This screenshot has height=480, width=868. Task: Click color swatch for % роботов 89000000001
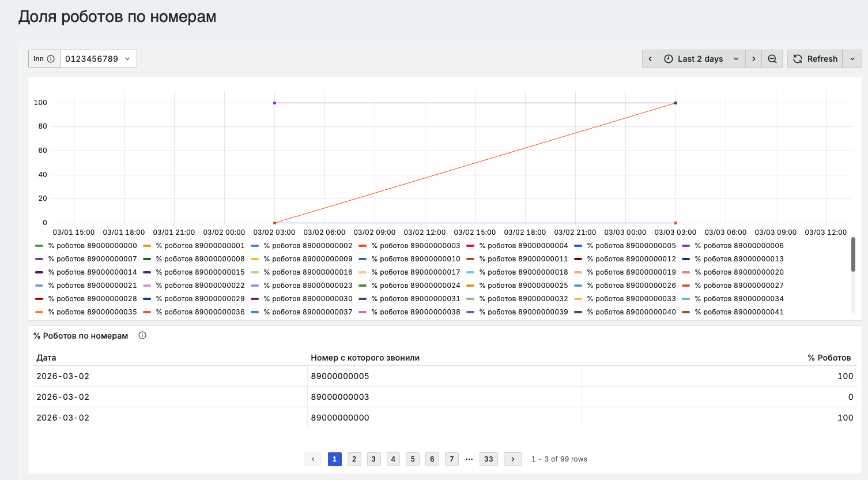(x=147, y=246)
